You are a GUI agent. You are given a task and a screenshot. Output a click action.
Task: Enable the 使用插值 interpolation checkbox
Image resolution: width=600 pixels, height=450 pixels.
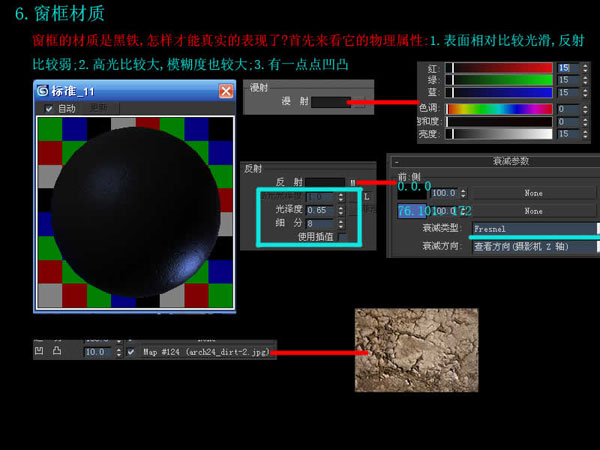point(343,237)
